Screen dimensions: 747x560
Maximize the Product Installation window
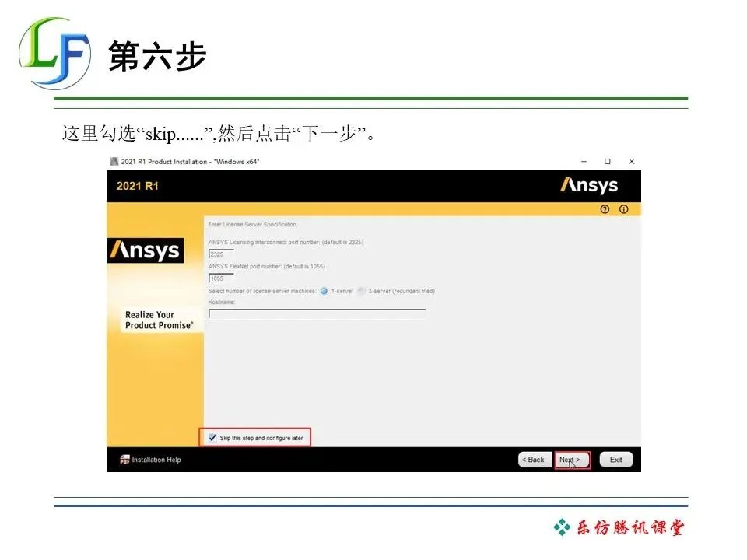(x=608, y=162)
